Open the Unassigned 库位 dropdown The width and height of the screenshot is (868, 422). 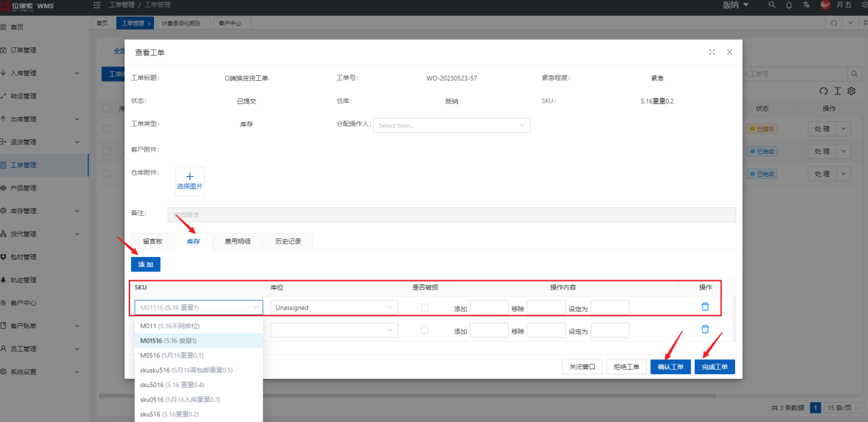(334, 308)
